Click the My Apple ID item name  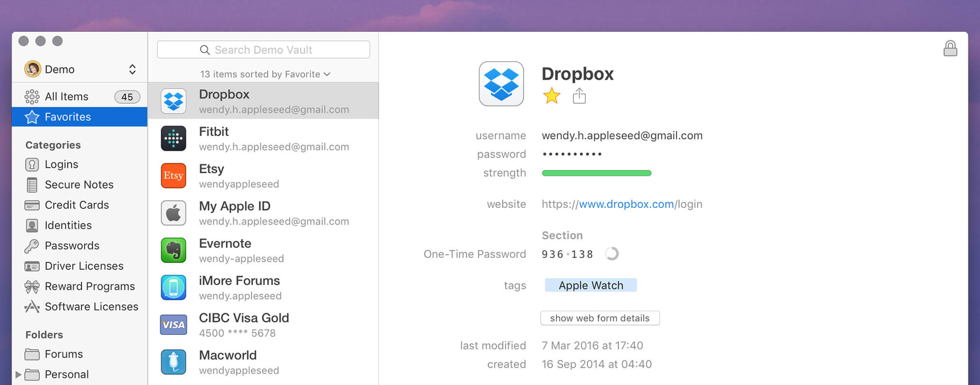click(x=234, y=206)
